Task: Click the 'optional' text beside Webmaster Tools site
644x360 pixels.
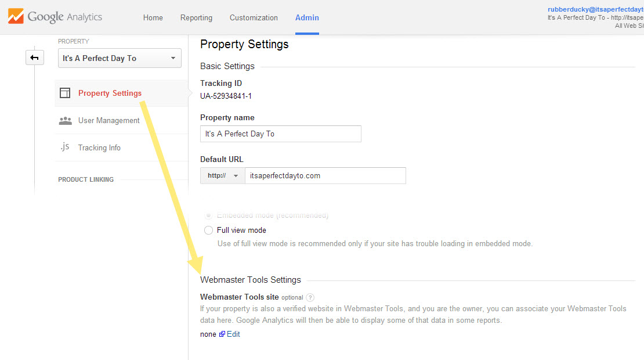Action: 292,297
